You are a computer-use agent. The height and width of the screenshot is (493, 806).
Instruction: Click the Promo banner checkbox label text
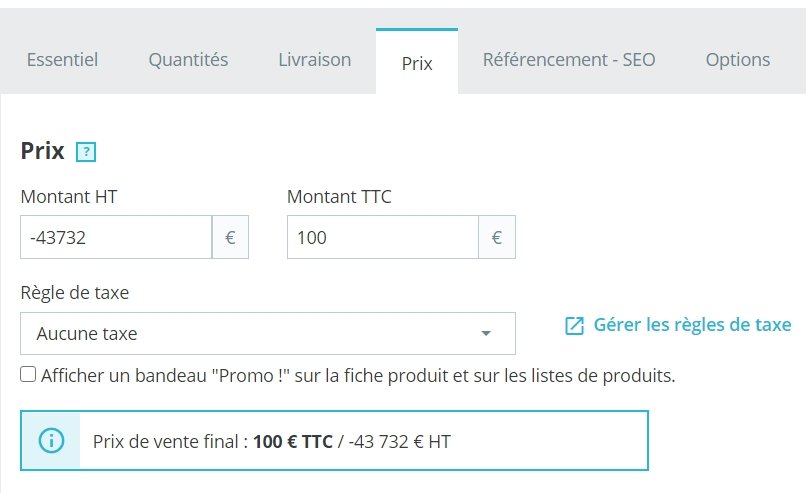(358, 376)
